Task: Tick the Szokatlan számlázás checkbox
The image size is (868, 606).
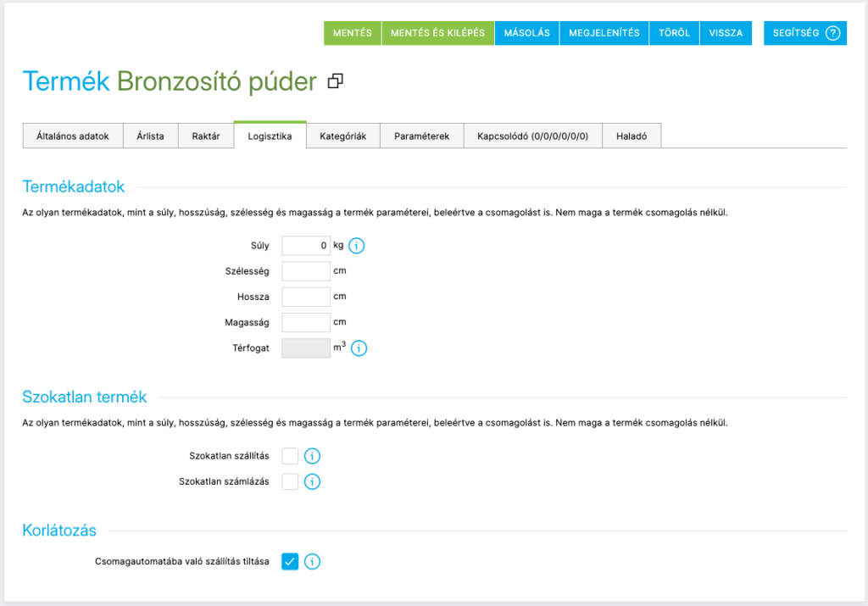Action: tap(290, 482)
